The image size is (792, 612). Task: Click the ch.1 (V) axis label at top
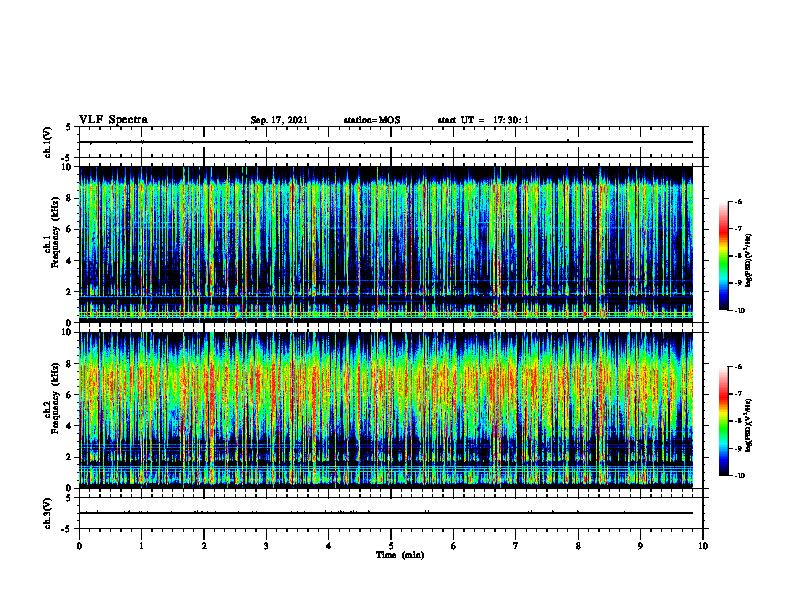click(x=48, y=142)
